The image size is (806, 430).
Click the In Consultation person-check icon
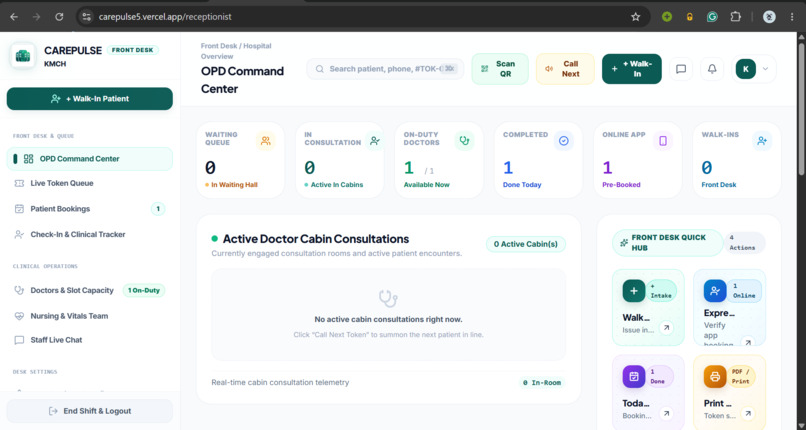[375, 141]
